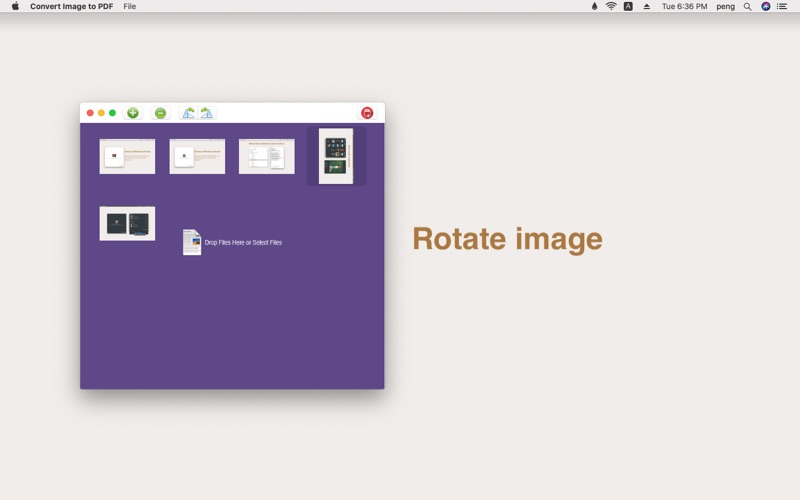Viewport: 800px width, 500px height.
Task: Open Spotlight search in menu bar
Action: [747, 6]
